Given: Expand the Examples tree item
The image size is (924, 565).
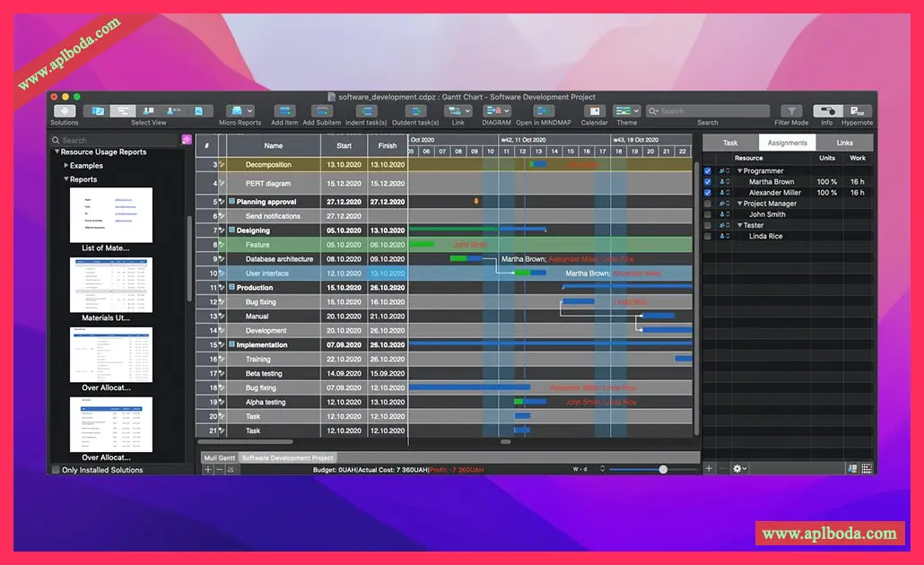Looking at the screenshot, I should (66, 166).
